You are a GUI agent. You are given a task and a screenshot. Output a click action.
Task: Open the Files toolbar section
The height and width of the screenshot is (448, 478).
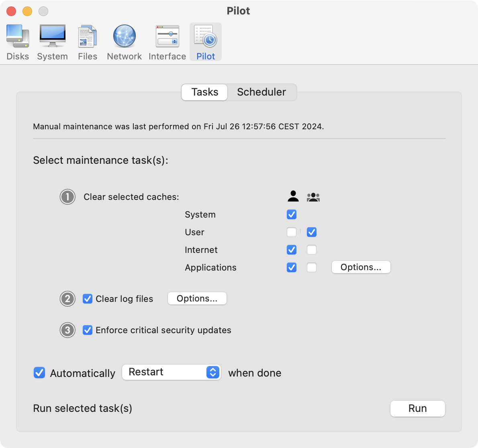click(88, 43)
